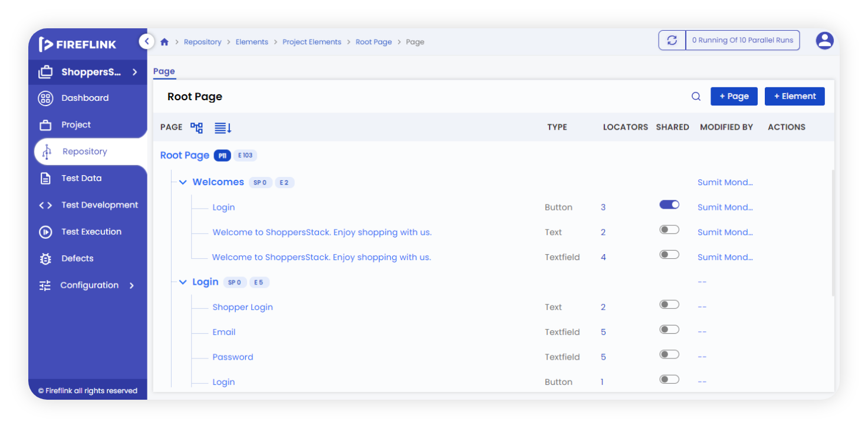Screen dimensions: 868x428
Task: Click the ShoppersS project suitcase icon
Action: [x=45, y=73]
